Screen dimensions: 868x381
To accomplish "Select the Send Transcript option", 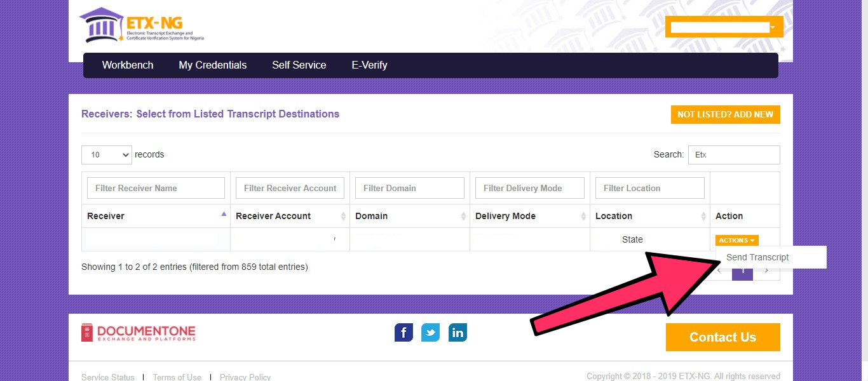I will click(x=757, y=257).
